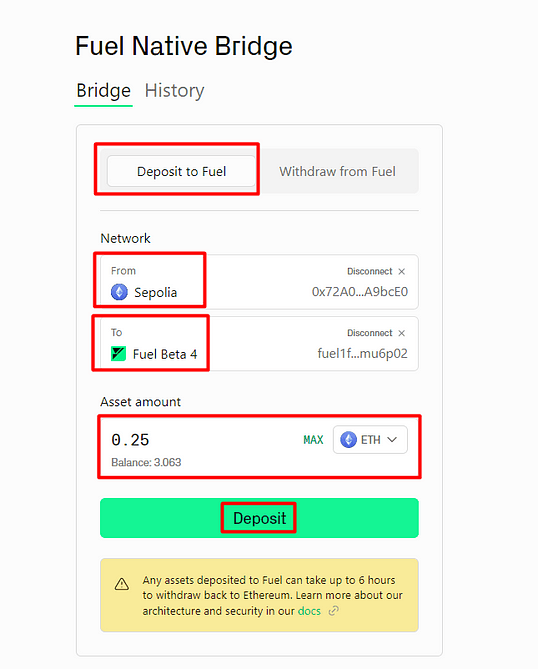Click the external link icon beside docs
The width and height of the screenshot is (538, 669).
tap(334, 611)
